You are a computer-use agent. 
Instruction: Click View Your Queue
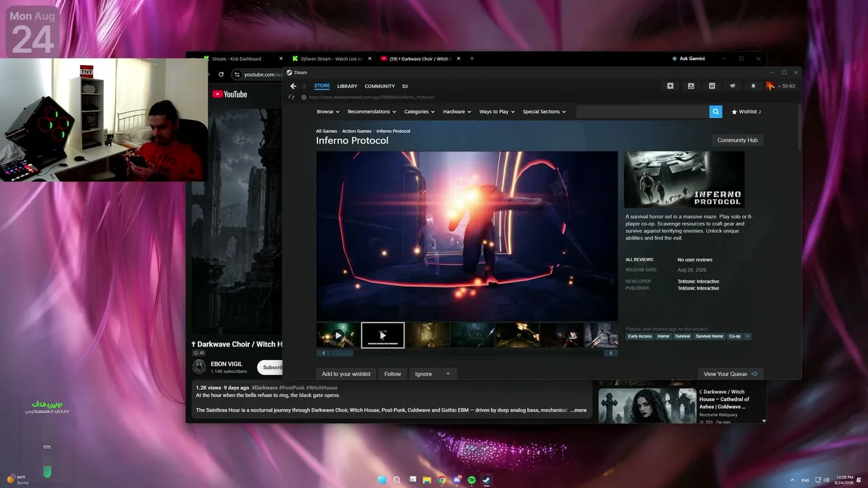click(730, 374)
